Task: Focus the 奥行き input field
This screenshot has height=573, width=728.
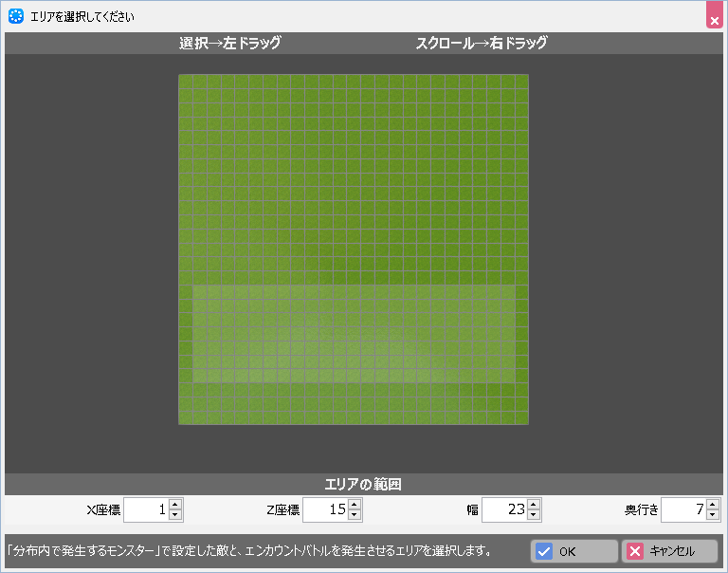Action: tap(682, 510)
